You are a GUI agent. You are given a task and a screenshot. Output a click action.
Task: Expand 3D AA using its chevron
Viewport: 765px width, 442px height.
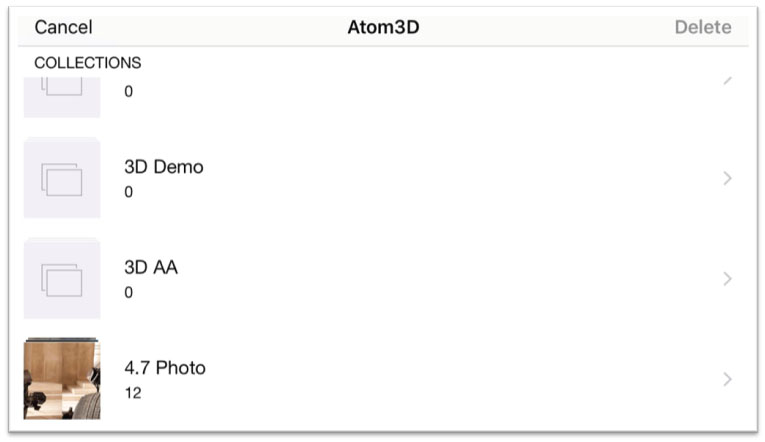(727, 279)
